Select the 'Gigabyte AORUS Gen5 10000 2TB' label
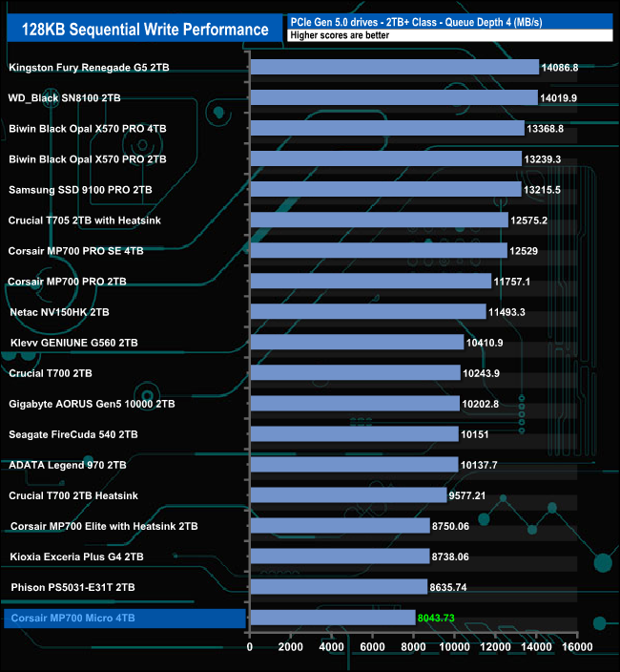 pos(92,404)
